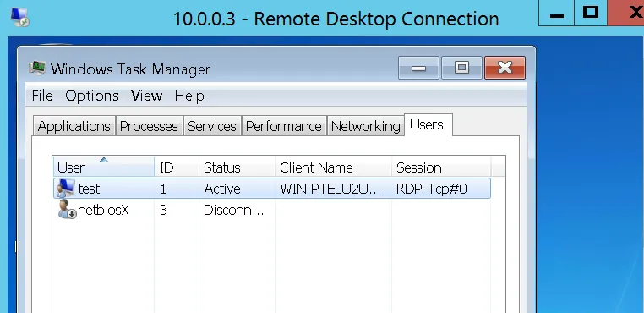Switch to the Services tab
Image resolution: width=644 pixels, height=313 pixels.
212,126
